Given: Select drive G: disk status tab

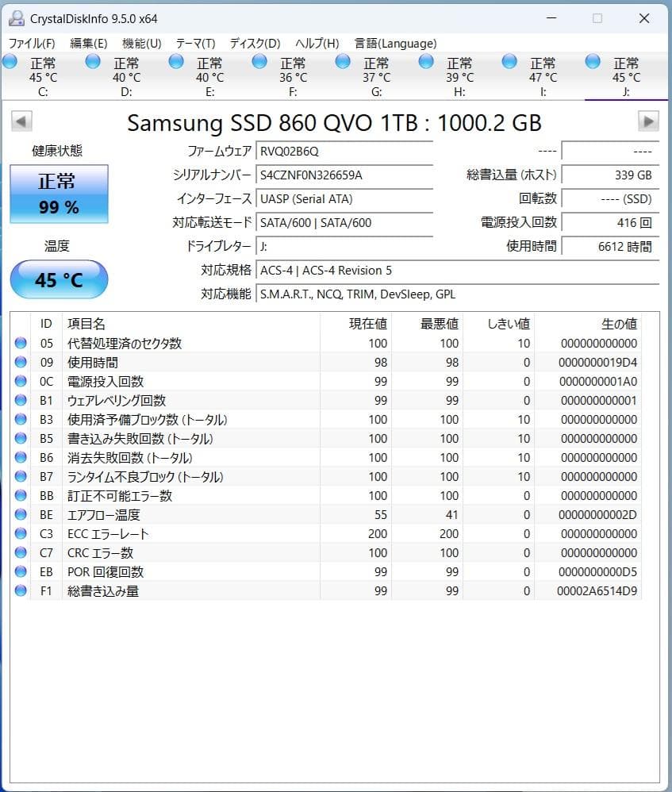Looking at the screenshot, I should click(375, 77).
